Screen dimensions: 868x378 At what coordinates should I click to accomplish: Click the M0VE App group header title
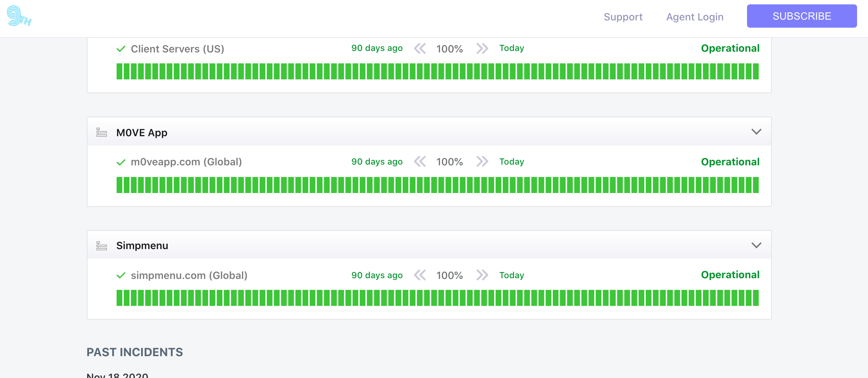pos(142,133)
